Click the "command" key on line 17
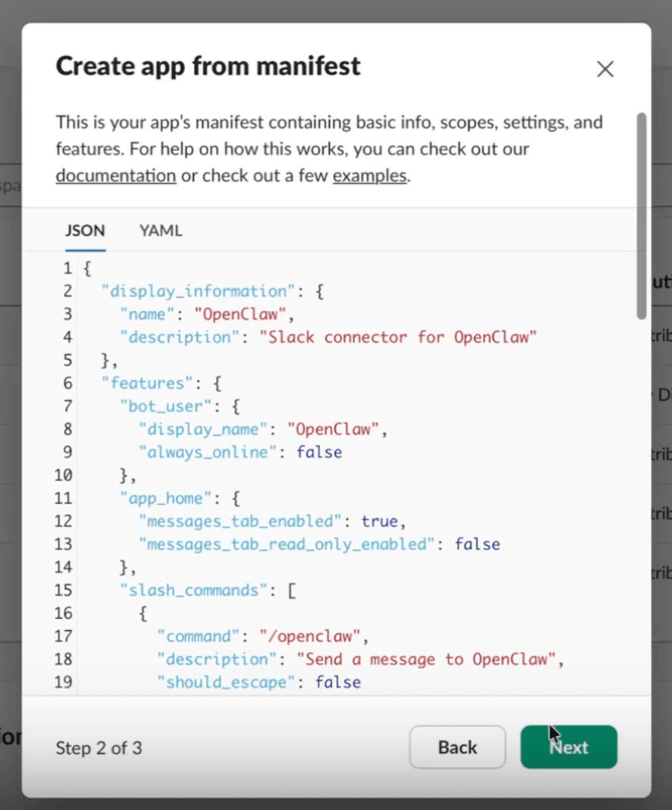672x810 pixels. tap(198, 636)
